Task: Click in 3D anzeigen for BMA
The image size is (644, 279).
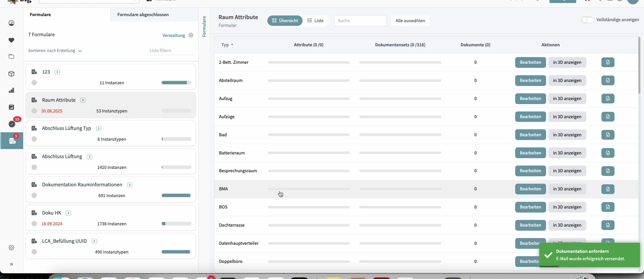Action: (567, 189)
